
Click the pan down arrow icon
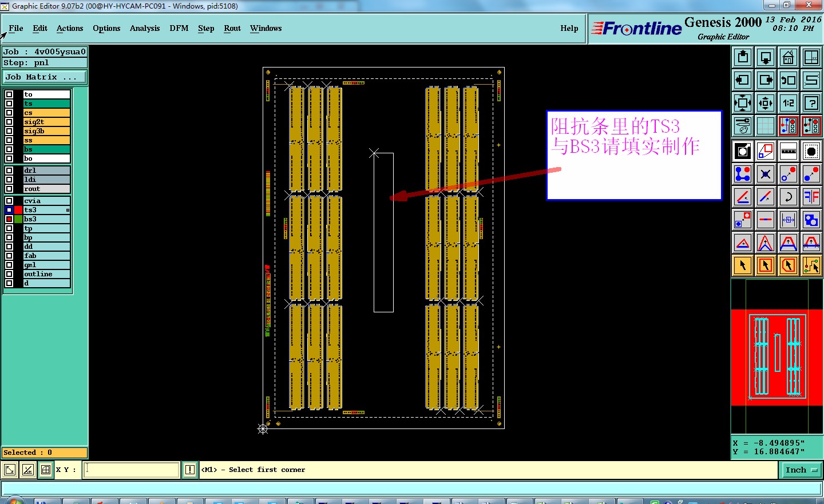(766, 57)
